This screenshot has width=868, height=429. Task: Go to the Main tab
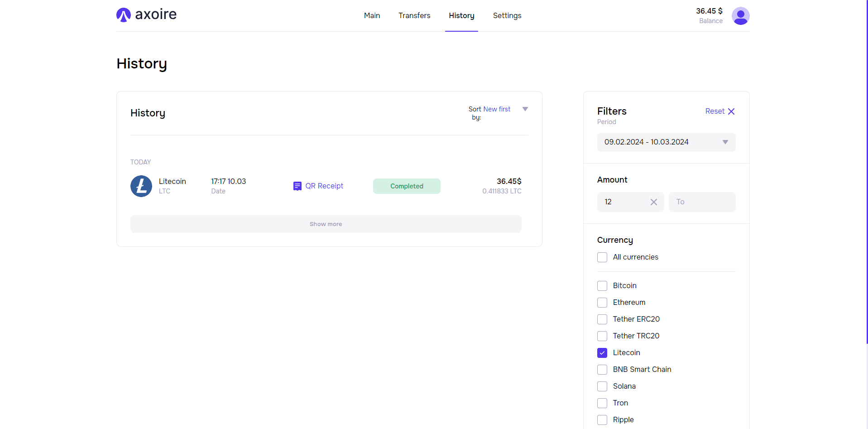(372, 15)
